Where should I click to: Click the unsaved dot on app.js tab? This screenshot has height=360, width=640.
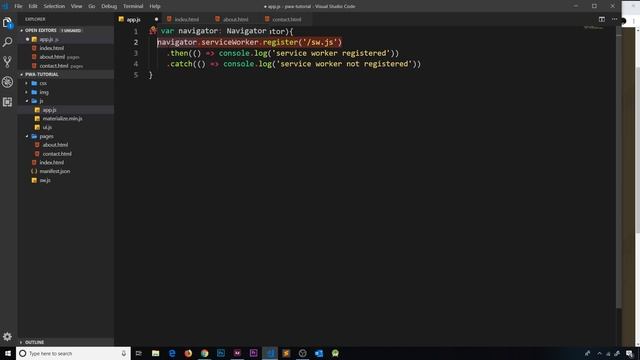tap(156, 19)
